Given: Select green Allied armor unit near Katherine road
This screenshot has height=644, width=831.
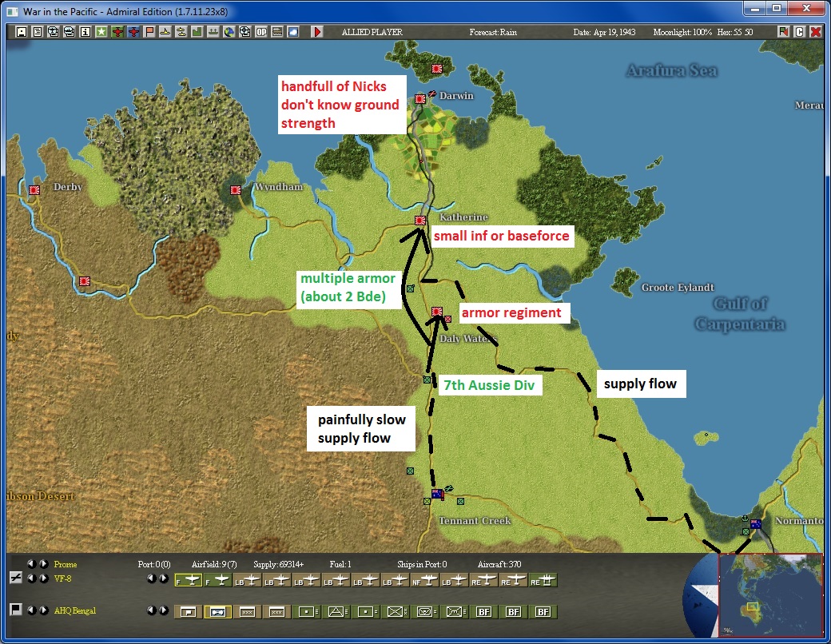Looking at the screenshot, I should point(410,289).
